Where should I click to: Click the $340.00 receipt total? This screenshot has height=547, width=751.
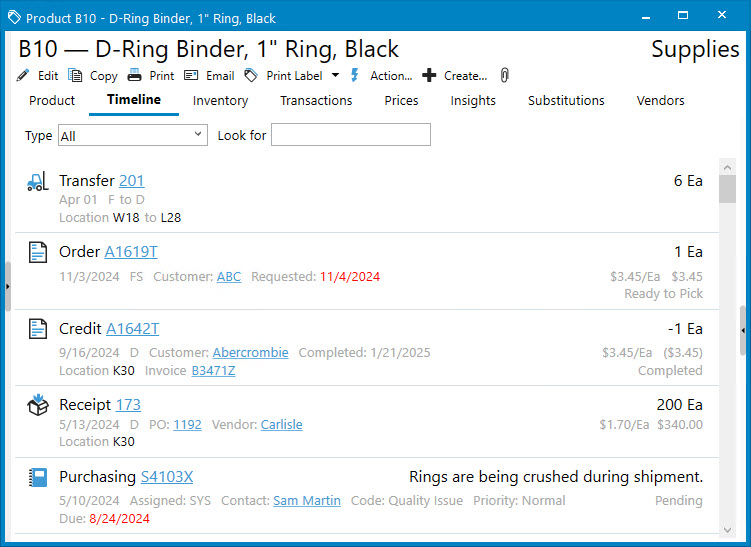pyautogui.click(x=680, y=424)
